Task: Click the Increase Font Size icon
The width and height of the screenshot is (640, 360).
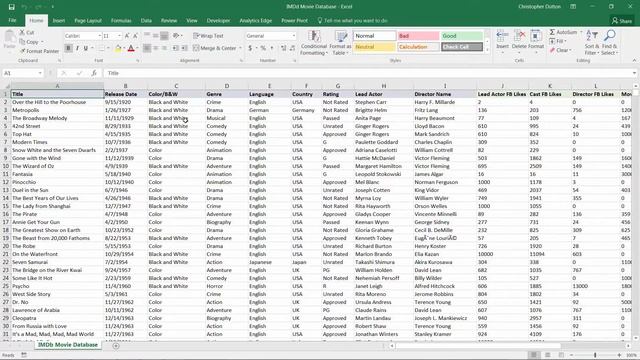Action: tap(127, 36)
